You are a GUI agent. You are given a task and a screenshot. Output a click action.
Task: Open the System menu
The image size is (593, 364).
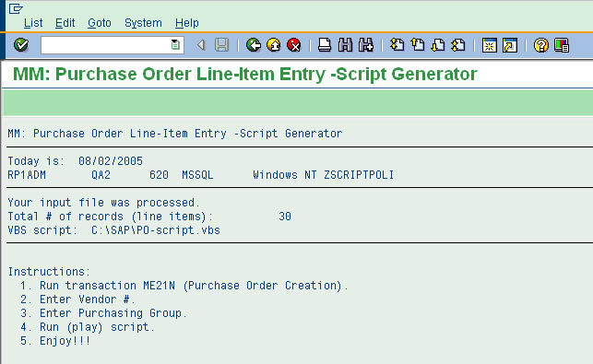click(x=143, y=23)
